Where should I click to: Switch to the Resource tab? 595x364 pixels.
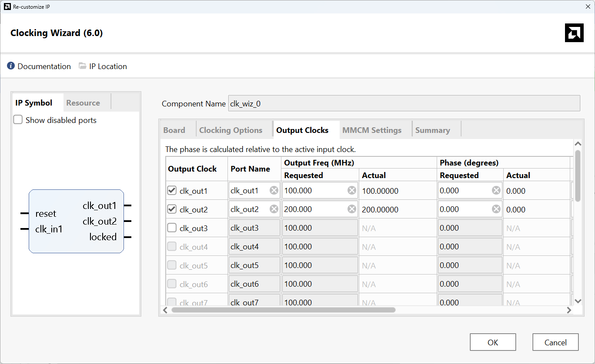pos(83,103)
